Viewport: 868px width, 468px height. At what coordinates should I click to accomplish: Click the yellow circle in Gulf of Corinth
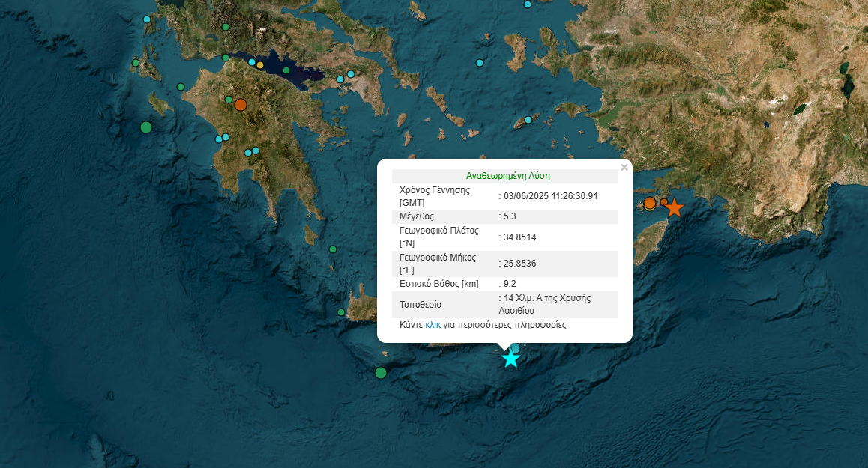(x=260, y=65)
